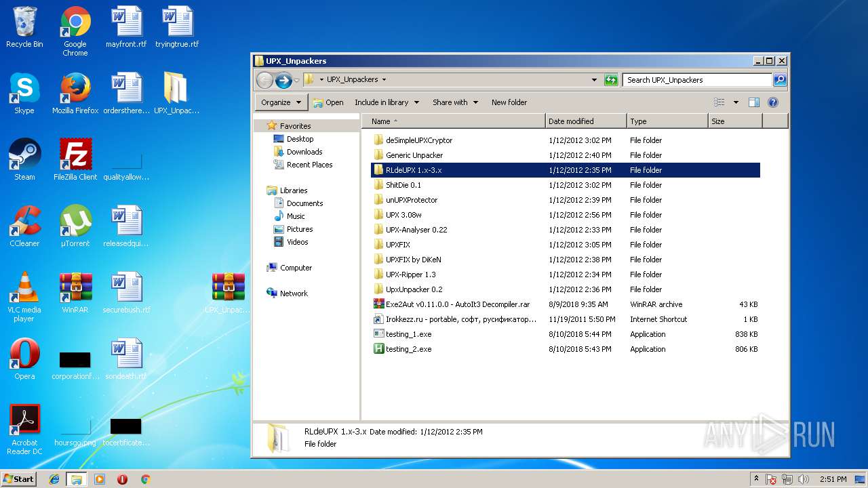Viewport: 868px width, 488px height.
Task: Open Explorer help question-mark icon
Action: [x=772, y=102]
